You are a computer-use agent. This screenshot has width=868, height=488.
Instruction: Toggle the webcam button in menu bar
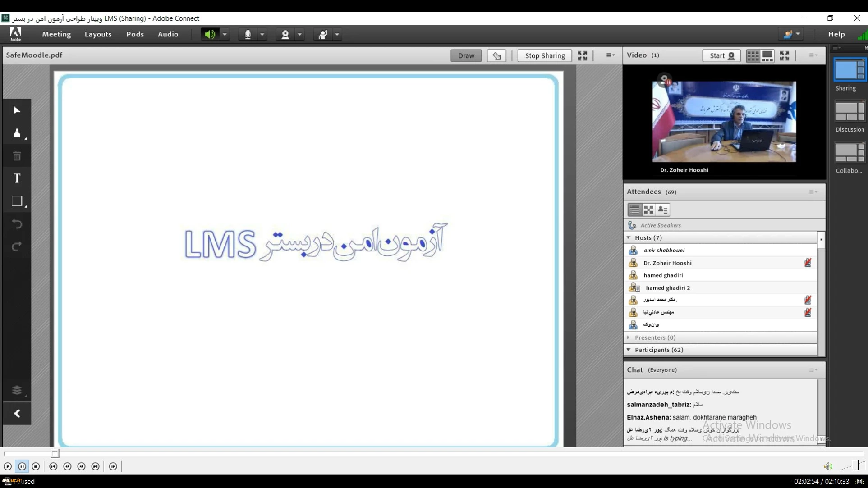tap(285, 34)
